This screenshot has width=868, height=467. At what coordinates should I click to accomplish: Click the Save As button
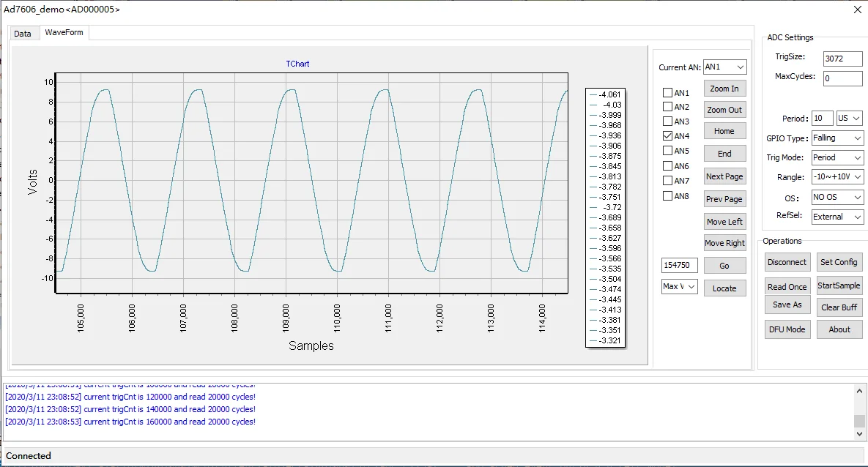[787, 305]
